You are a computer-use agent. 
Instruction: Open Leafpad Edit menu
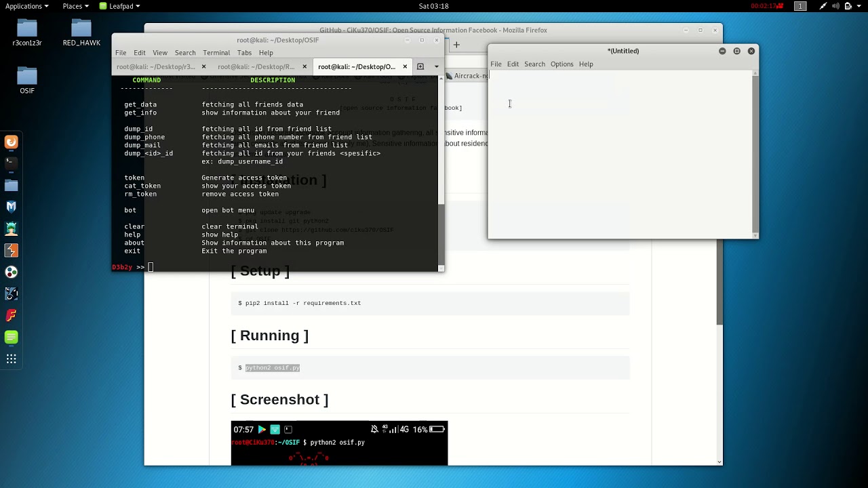(x=513, y=64)
